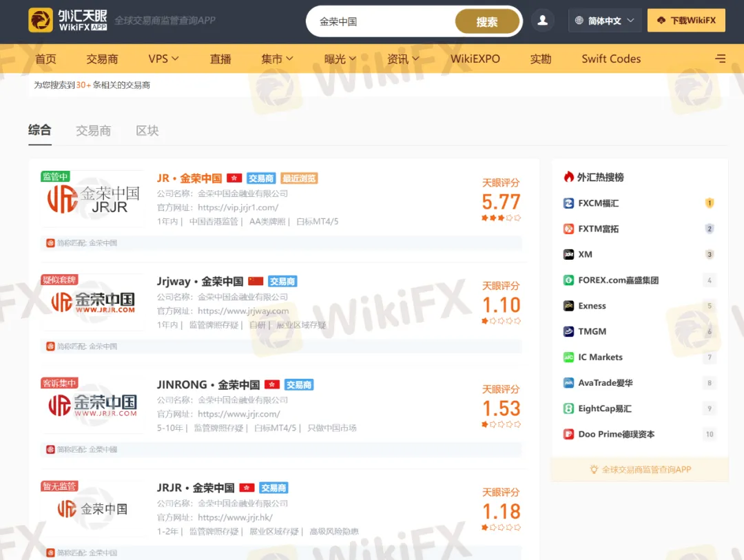Viewport: 744px width, 560px height.
Task: Click the 全球交易商监管查询APP sidebar banner
Action: 639,469
